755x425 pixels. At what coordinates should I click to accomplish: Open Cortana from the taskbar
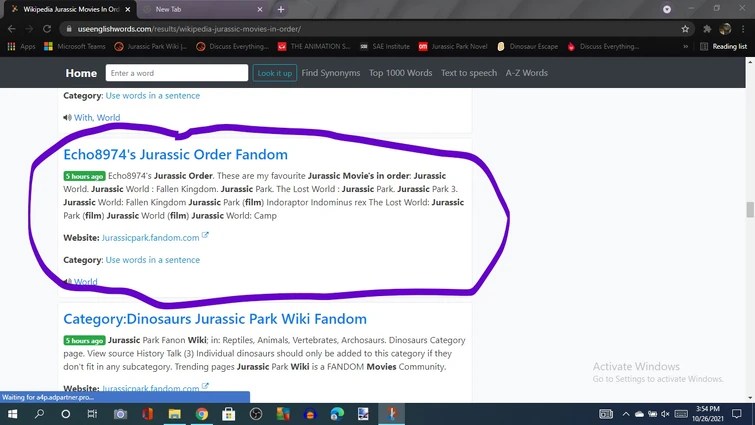[66, 414]
